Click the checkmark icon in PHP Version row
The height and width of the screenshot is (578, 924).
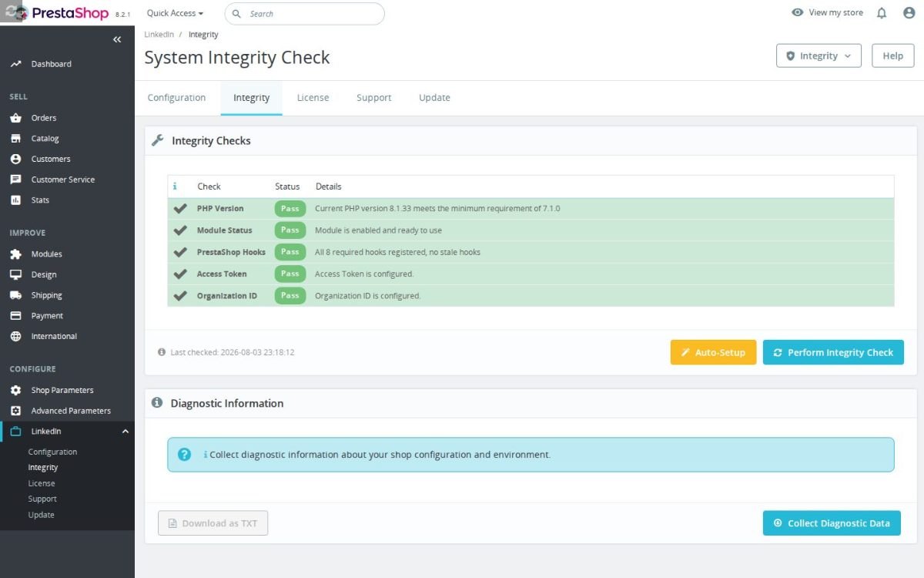pos(180,209)
